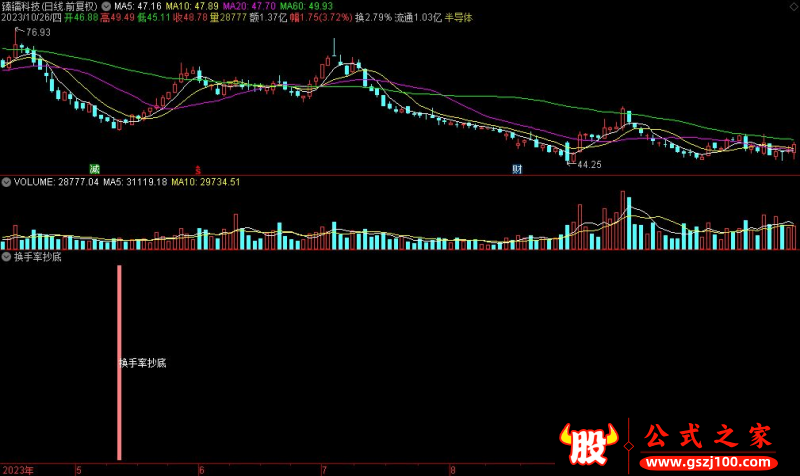Click month 8 on the time axis
The image size is (800, 476).
(452, 470)
